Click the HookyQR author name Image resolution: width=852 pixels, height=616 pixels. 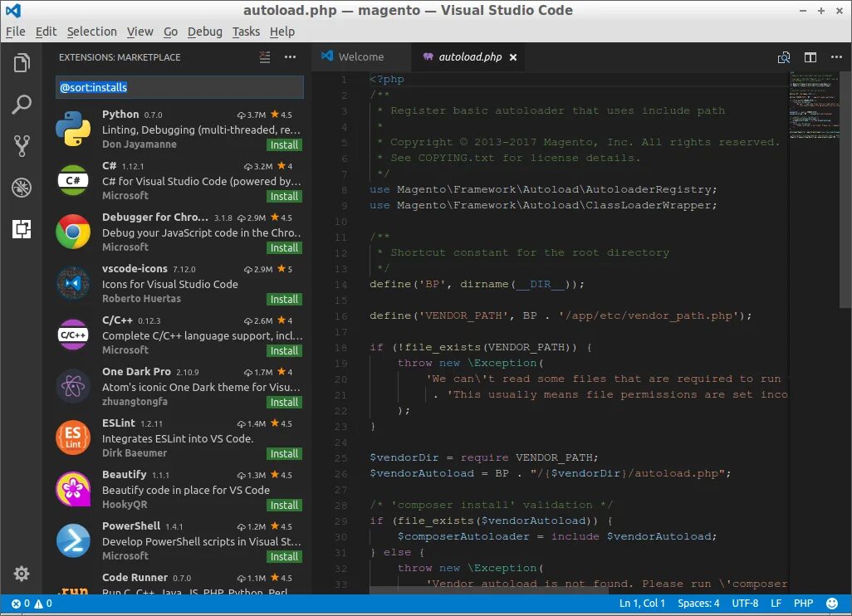point(125,505)
